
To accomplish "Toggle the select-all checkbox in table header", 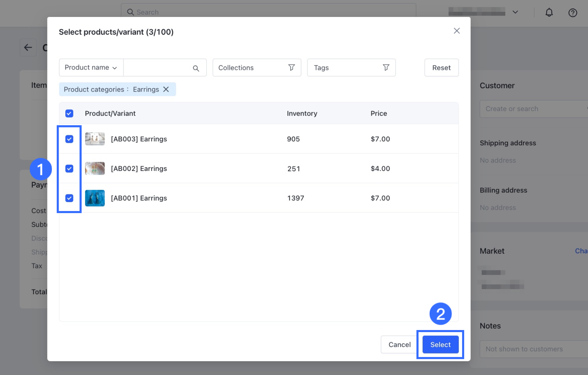I will 70,113.
